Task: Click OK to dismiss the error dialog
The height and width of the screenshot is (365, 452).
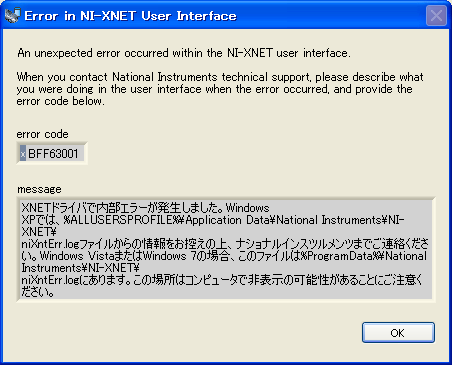Action: (x=398, y=332)
